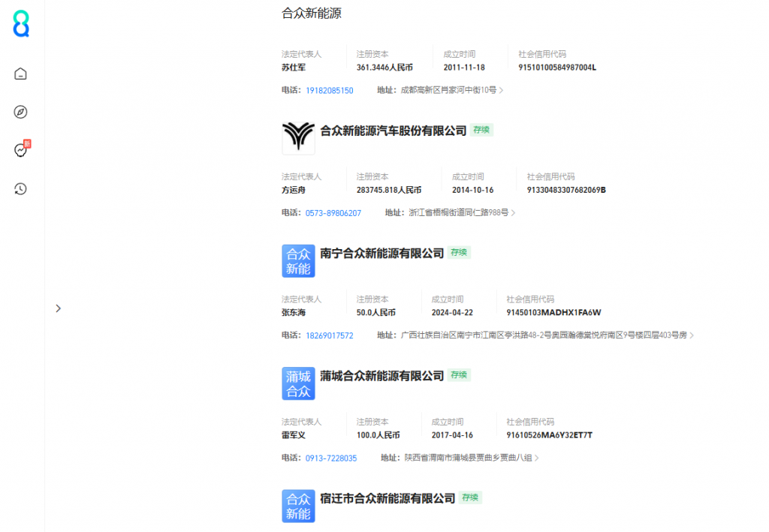Open the chart icon with the 新 badge
769x532 pixels.
(21, 150)
